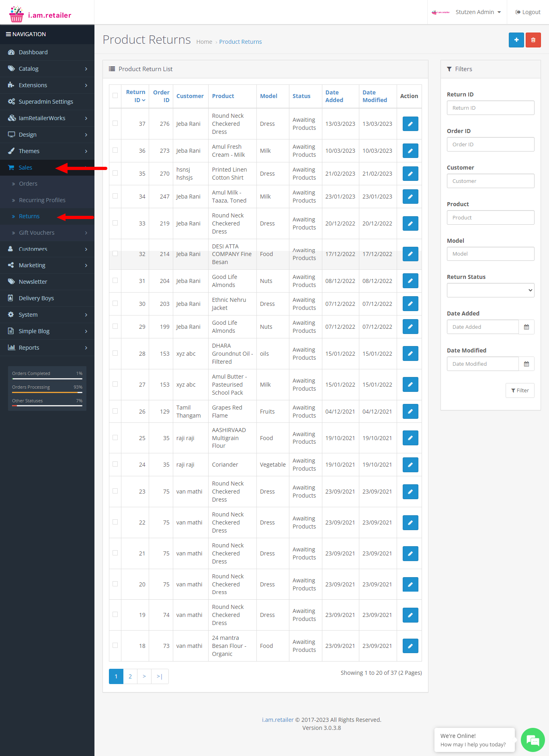Image resolution: width=549 pixels, height=756 pixels.
Task: Focus the Product filter field
Action: (x=490, y=217)
